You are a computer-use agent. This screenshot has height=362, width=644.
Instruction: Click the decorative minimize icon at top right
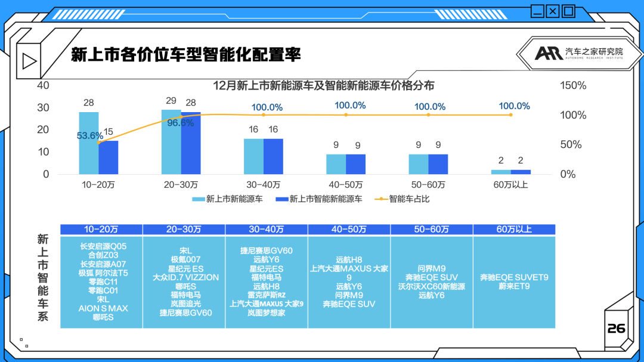(x=537, y=11)
